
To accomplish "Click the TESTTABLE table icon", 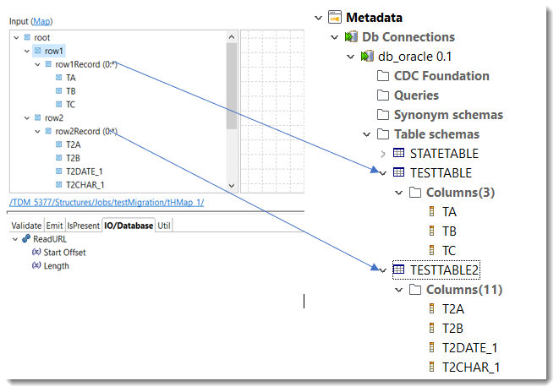I will [x=399, y=172].
